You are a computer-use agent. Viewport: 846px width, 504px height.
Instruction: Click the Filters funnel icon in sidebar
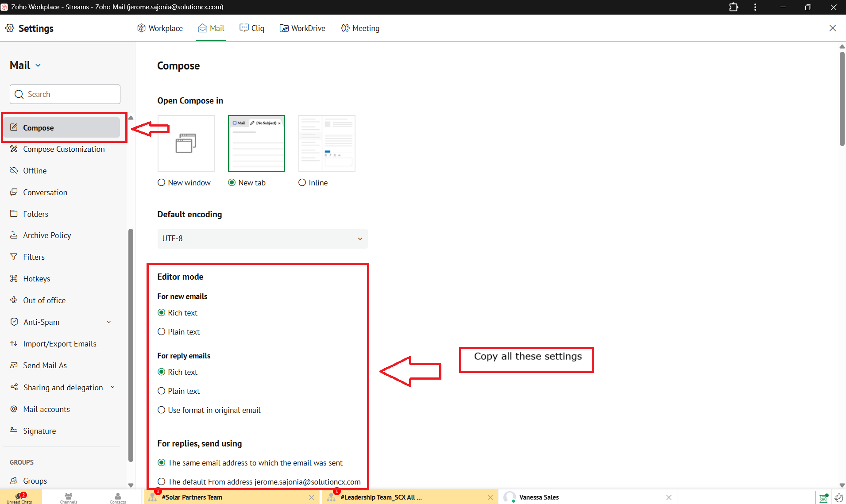click(x=14, y=257)
